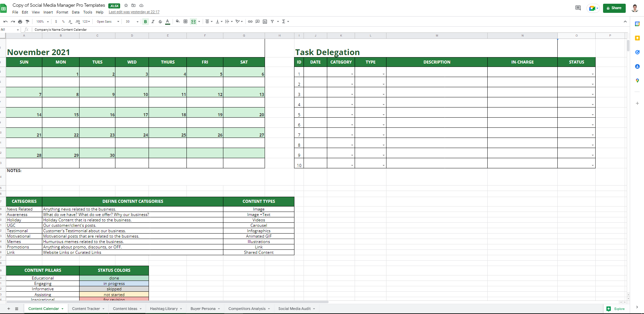Toggle the merge cells button
The image size is (644, 314).
(194, 22)
